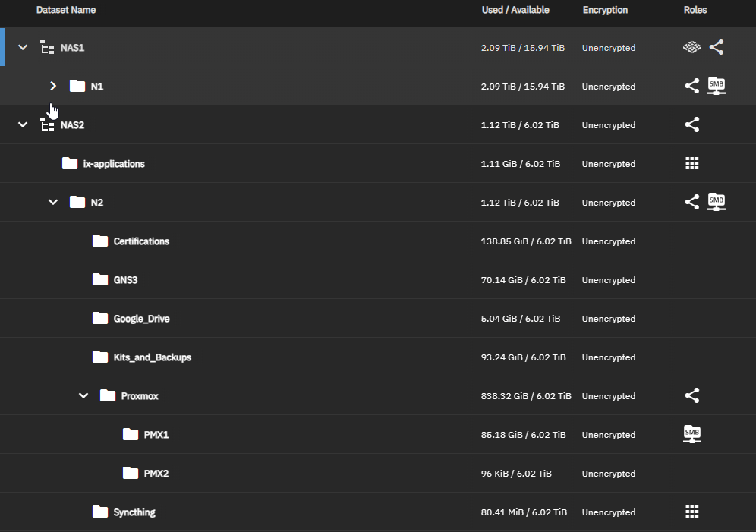Viewport: 756px width, 532px height.
Task: Select the NAS1 dataset name
Action: [x=72, y=48]
